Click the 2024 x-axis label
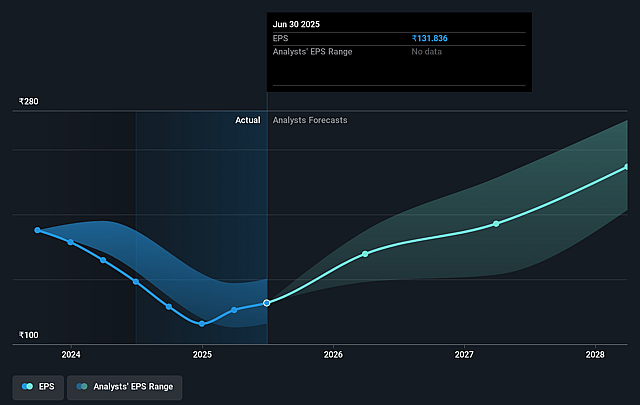Image resolution: width=640 pixels, height=405 pixels. [x=71, y=355]
